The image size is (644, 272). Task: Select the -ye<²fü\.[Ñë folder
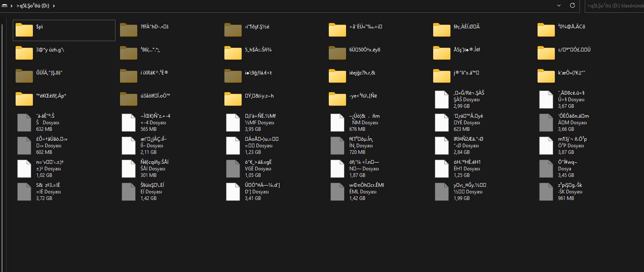pos(337,99)
